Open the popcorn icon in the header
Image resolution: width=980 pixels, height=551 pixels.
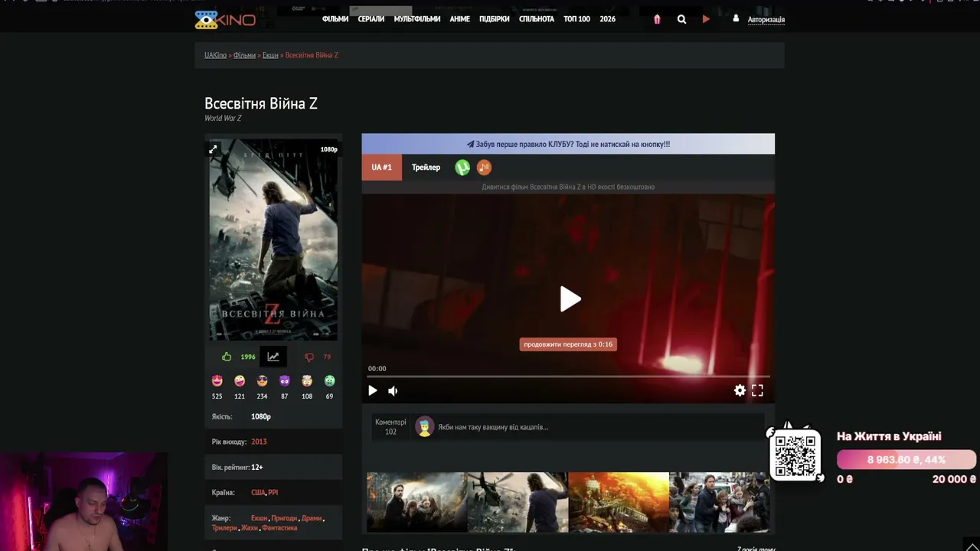657,19
